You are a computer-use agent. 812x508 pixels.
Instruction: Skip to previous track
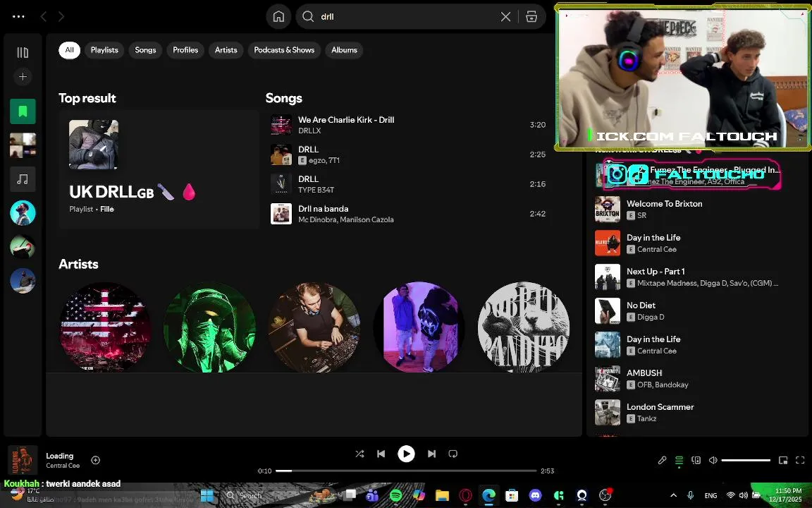click(381, 454)
